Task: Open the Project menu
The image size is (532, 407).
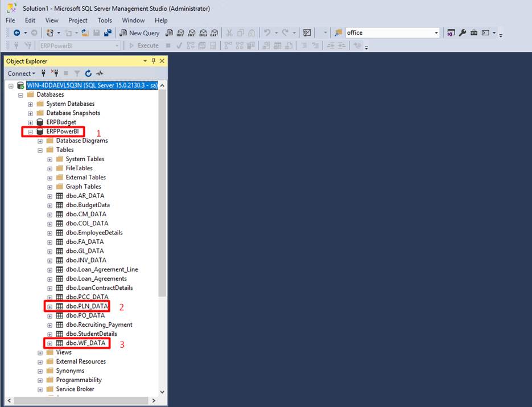Action: (x=78, y=20)
